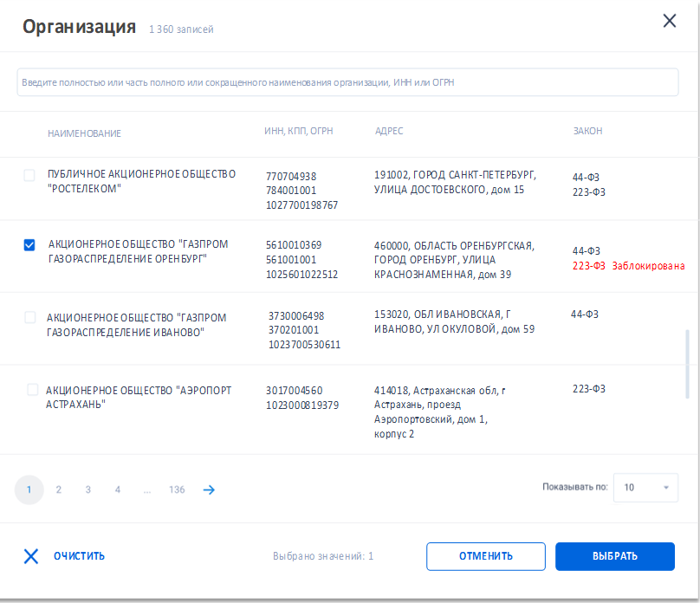This screenshot has width=700, height=603.
Task: Click the red Заблокирована status text
Action: coord(648,266)
